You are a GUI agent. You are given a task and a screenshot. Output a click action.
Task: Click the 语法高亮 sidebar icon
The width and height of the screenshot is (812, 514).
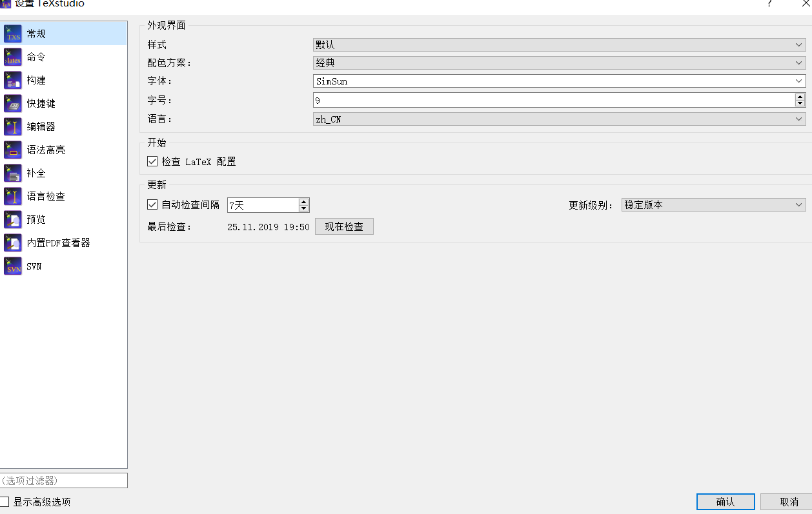pos(13,150)
